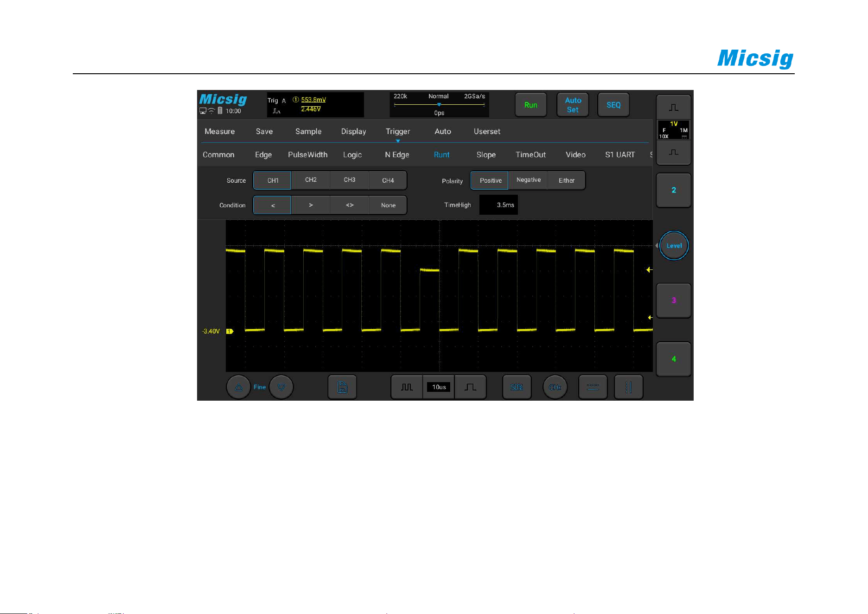Image resolution: width=868 pixels, height=614 pixels.
Task: Switch to the PulseWidth trigger tab
Action: tap(307, 154)
